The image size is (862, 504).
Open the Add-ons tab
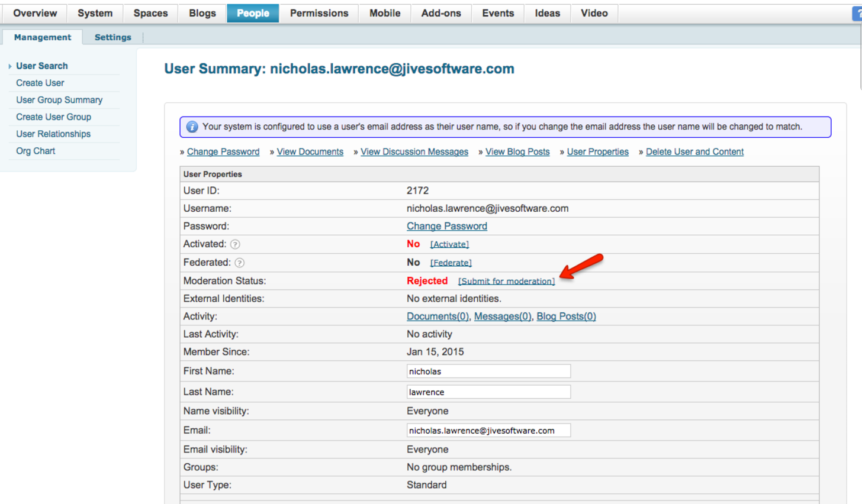tap(440, 13)
